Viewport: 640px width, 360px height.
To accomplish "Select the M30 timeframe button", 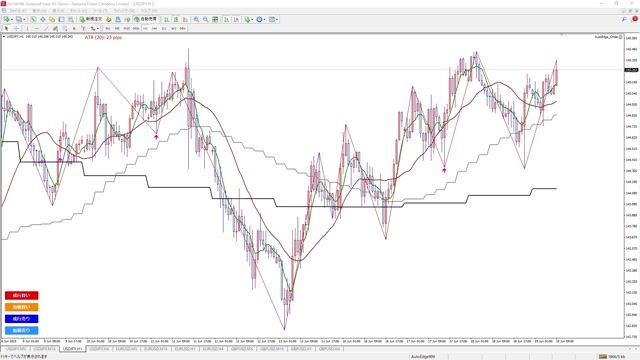I will (x=136, y=28).
